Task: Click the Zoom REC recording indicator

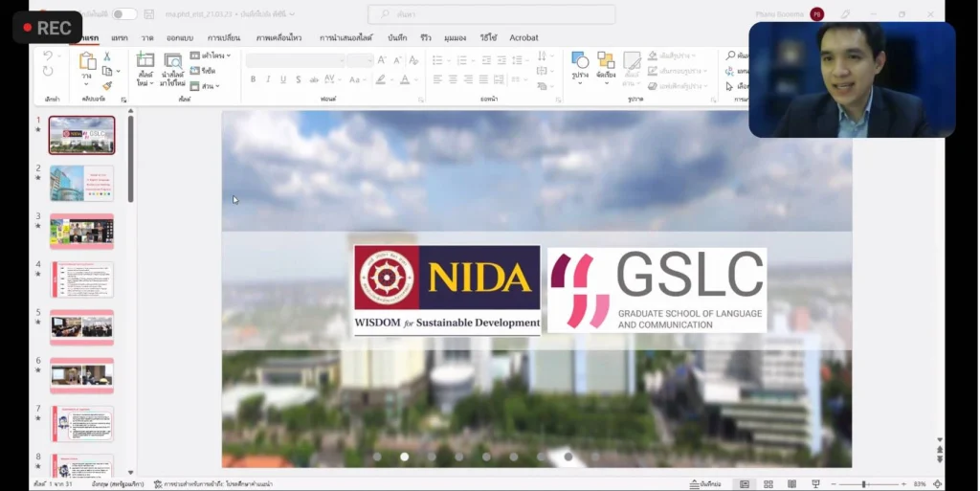Action: point(48,28)
